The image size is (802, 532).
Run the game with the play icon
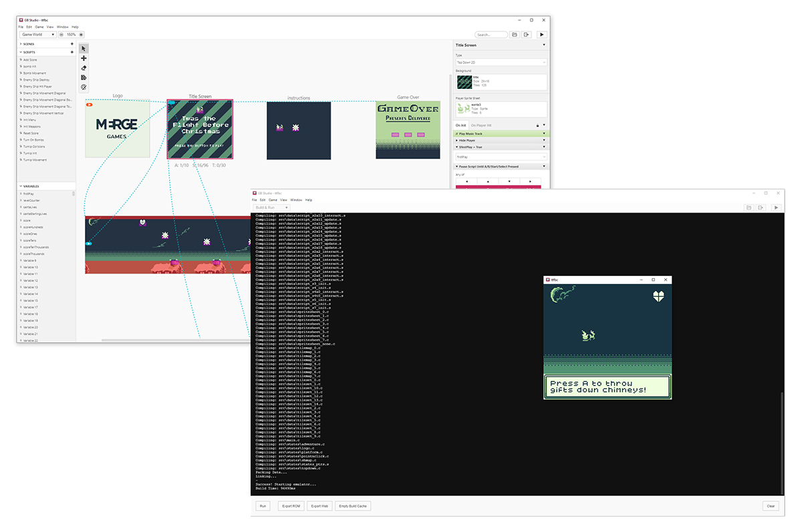[541, 34]
